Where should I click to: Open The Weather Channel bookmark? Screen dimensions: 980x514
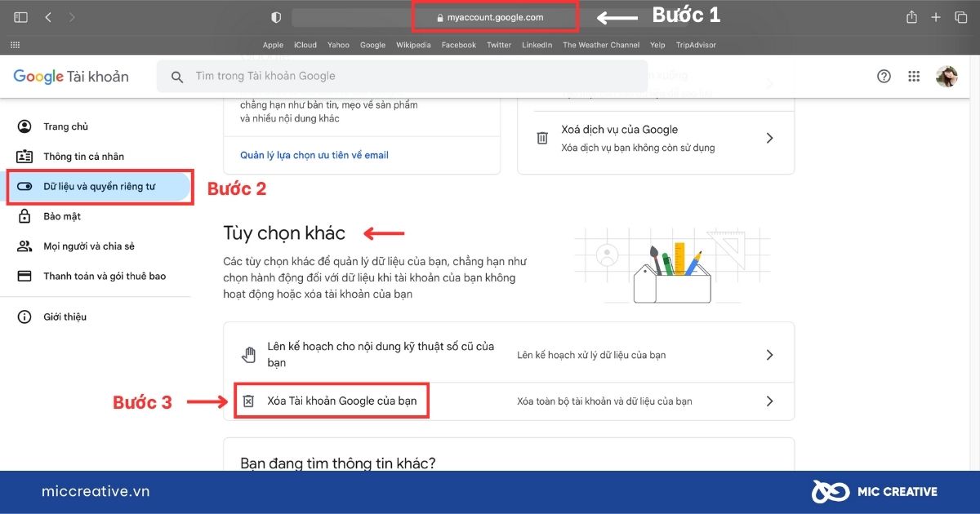[x=601, y=45]
